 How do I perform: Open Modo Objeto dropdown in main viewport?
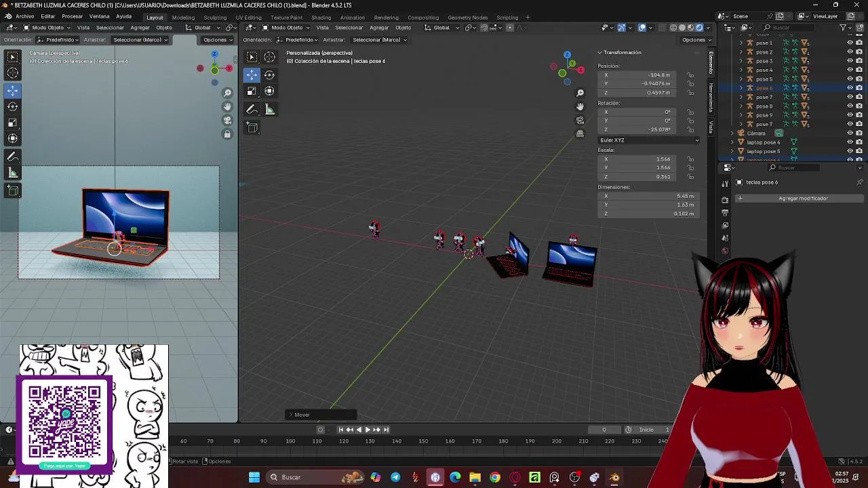(x=287, y=28)
